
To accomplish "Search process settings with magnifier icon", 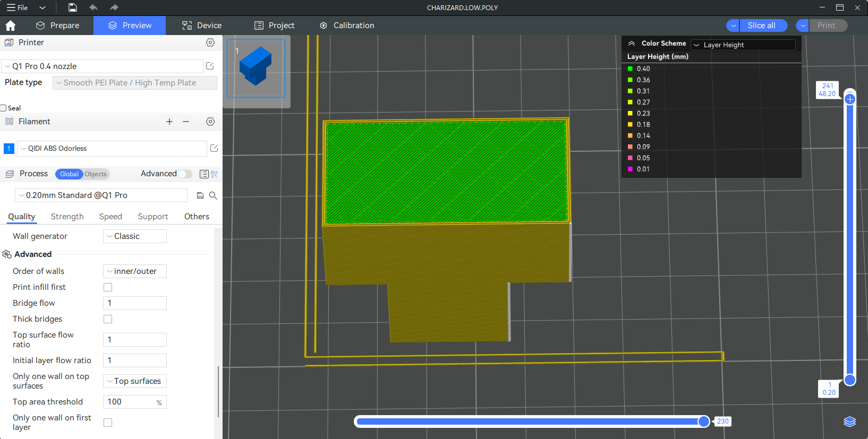I will pyautogui.click(x=213, y=195).
